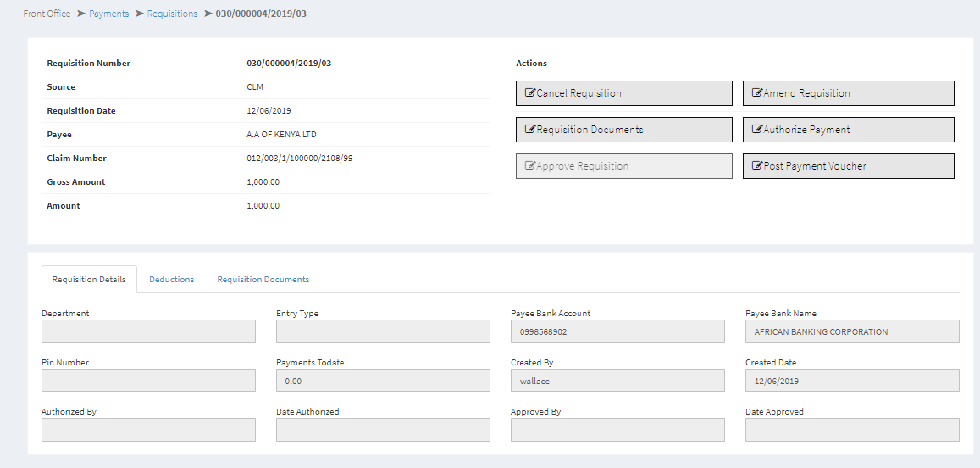Click the edit icon on Amend Requisition
The width and height of the screenshot is (980, 468).
tap(757, 93)
